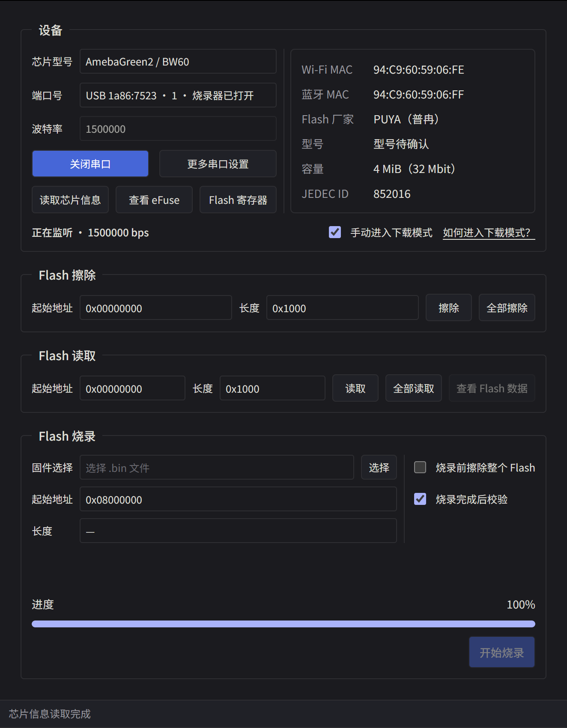Image resolution: width=567 pixels, height=728 pixels.
Task: Follow the 如何进入下载模式? link
Action: [x=489, y=233]
